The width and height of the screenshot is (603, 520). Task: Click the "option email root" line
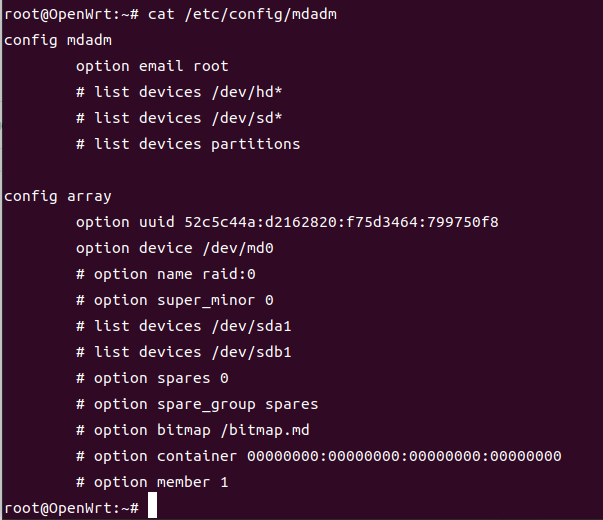click(x=152, y=66)
